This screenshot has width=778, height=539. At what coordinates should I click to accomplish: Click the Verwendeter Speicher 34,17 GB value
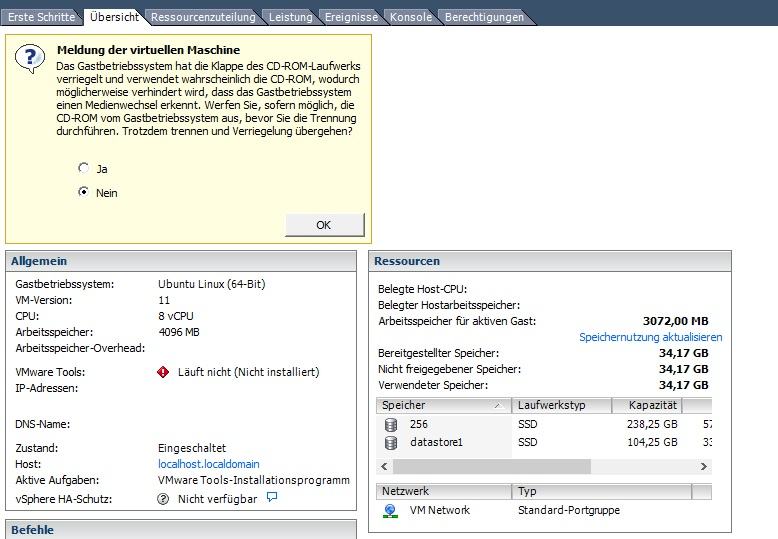683,385
